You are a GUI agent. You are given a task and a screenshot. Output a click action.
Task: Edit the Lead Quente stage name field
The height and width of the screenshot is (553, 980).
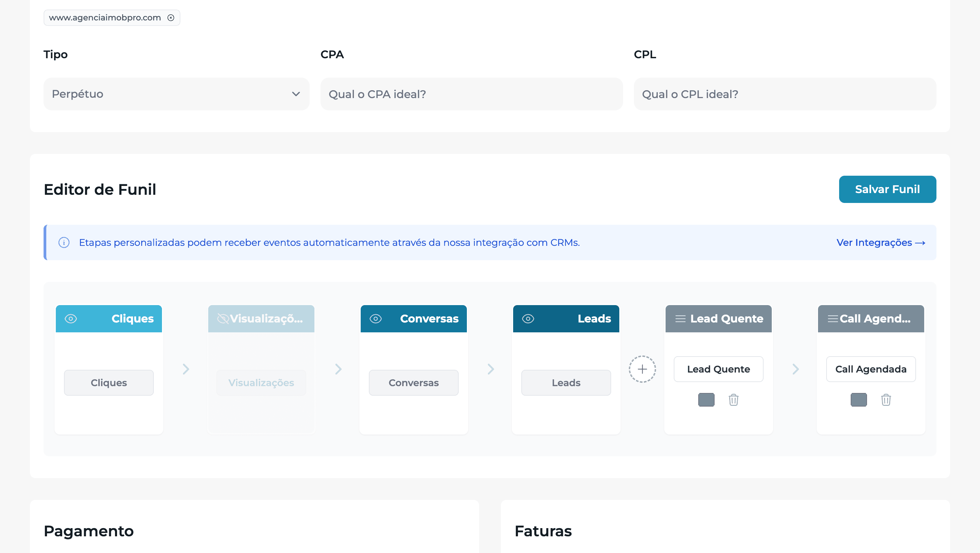pyautogui.click(x=718, y=369)
